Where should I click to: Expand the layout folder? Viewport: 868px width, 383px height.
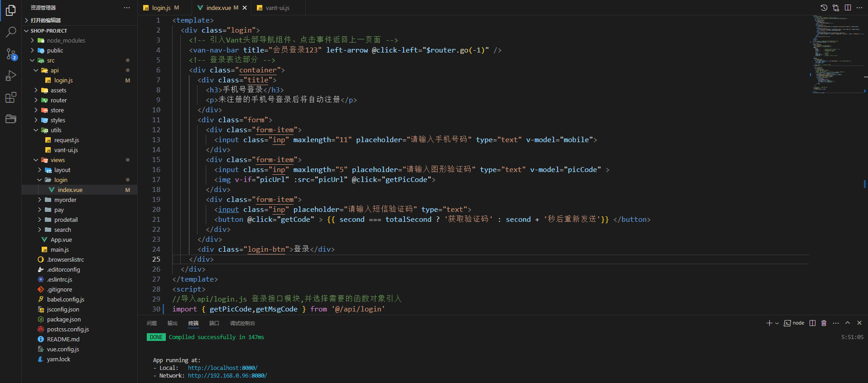(79, 170)
